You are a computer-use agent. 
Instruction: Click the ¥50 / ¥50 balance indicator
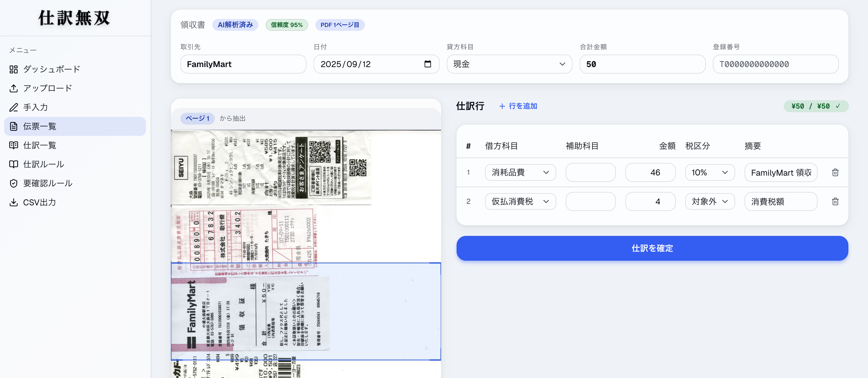tap(816, 106)
